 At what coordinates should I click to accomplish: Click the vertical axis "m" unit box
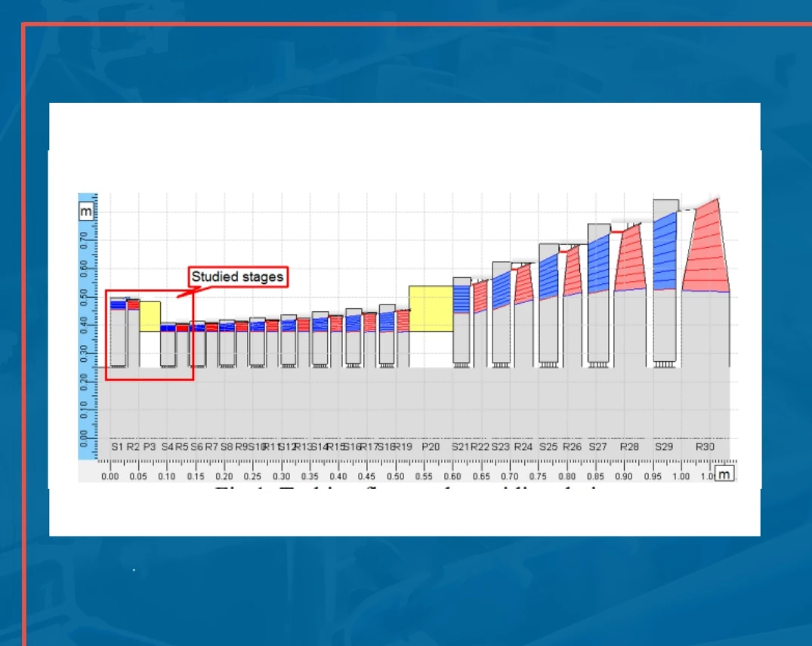85,212
